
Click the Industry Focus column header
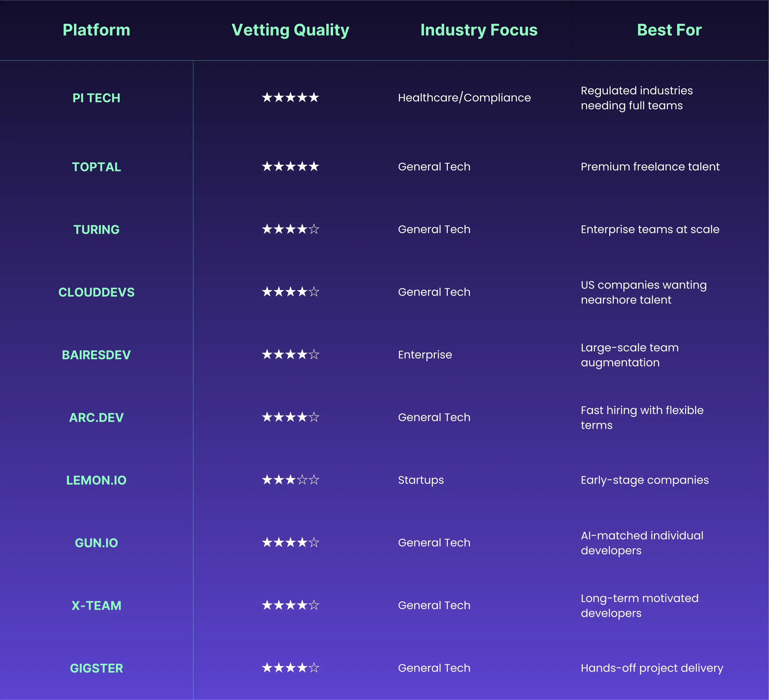479,30
